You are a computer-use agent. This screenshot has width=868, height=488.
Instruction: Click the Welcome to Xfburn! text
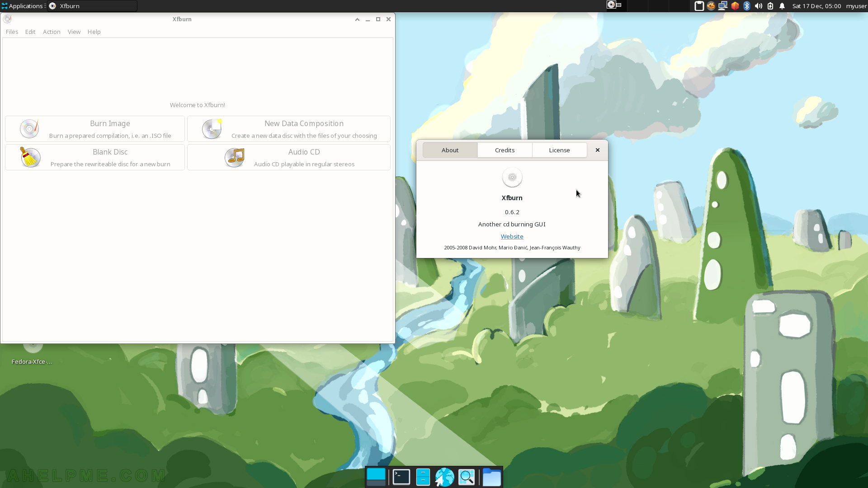(198, 105)
